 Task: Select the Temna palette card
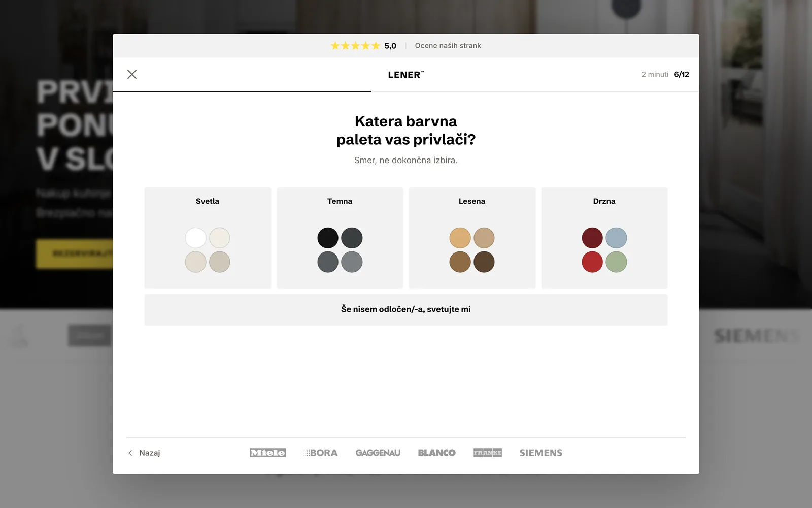point(340,238)
